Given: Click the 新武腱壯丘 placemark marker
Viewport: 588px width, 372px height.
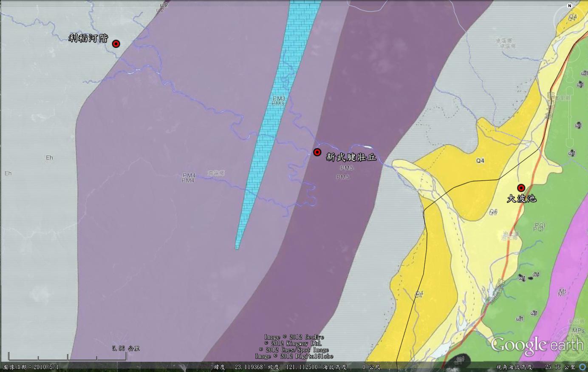Looking at the screenshot, I should [317, 152].
